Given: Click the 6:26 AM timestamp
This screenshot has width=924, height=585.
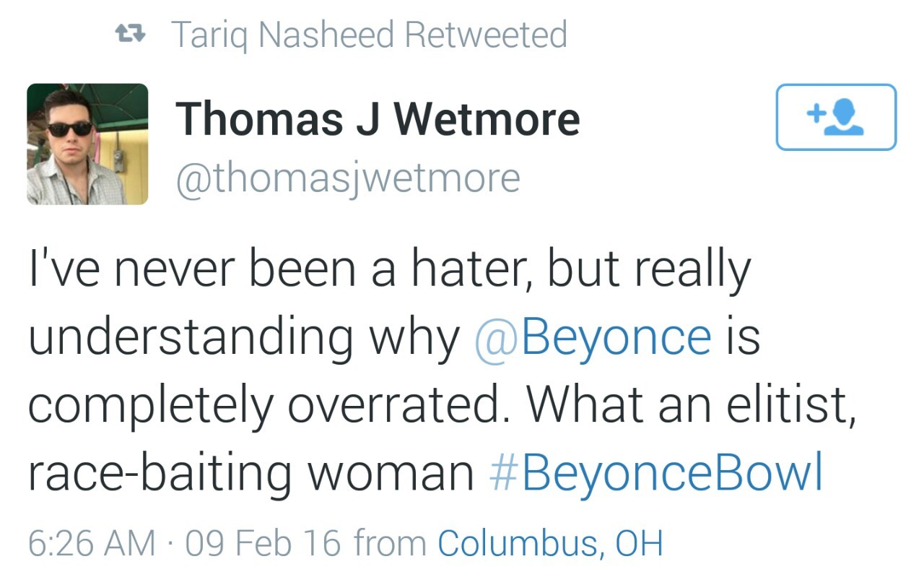Looking at the screenshot, I should [x=91, y=543].
